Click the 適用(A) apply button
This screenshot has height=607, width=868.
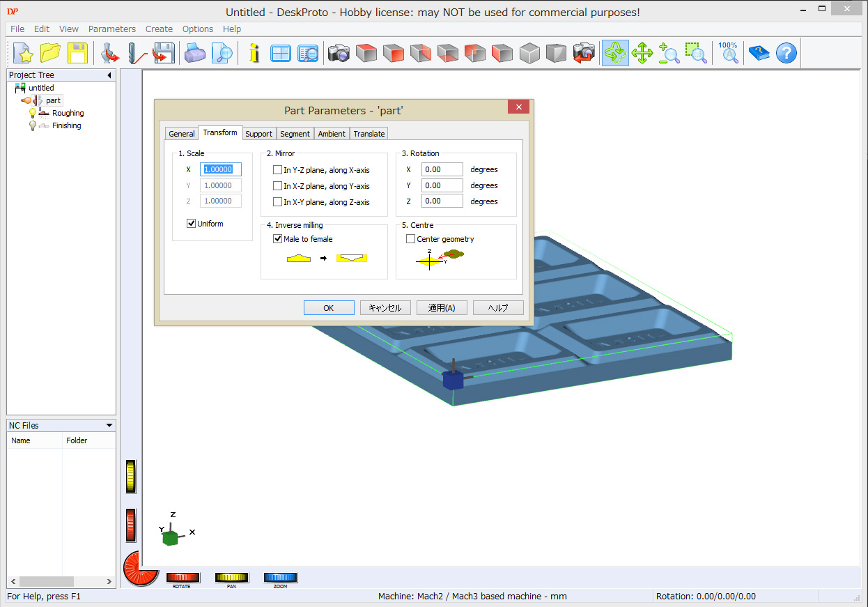click(442, 308)
